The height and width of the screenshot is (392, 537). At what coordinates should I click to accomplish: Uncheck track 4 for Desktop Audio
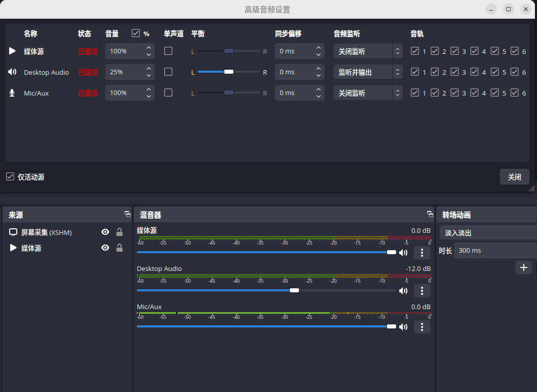[474, 72]
